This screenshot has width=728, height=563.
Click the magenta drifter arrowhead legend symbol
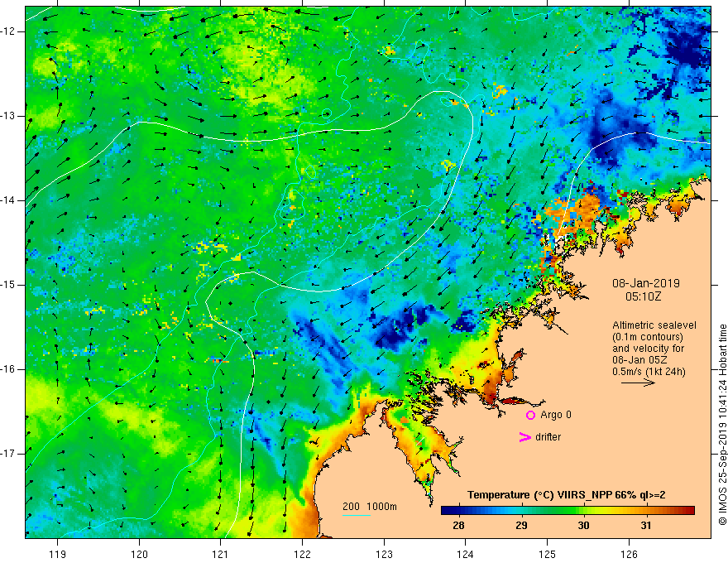[x=525, y=437]
